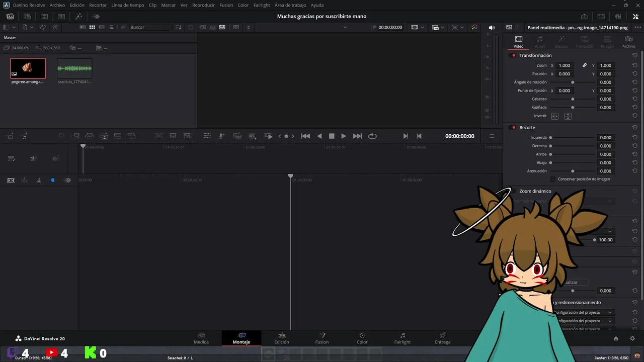Click the record voiceover microphone icon

[222, 136]
